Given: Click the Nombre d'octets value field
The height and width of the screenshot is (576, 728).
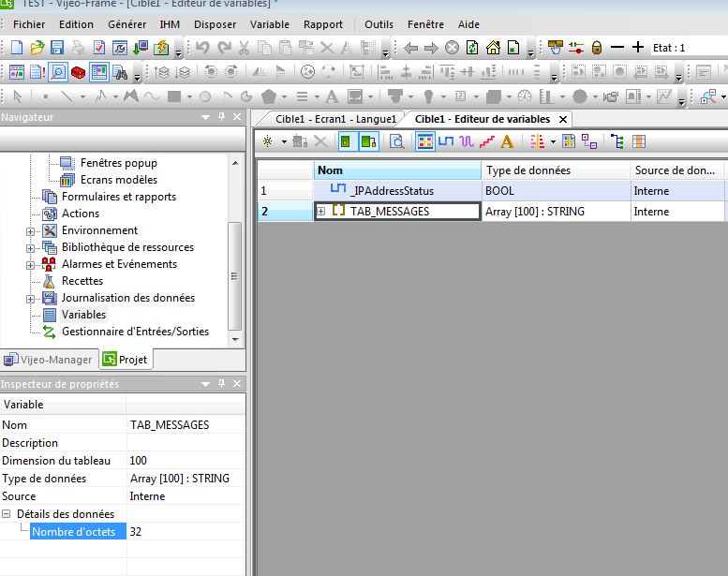Looking at the screenshot, I should click(186, 531).
